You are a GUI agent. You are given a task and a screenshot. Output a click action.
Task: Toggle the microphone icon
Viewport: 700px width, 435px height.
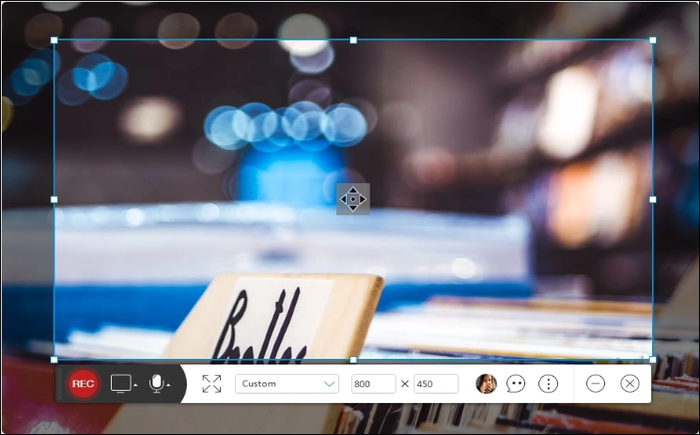pyautogui.click(x=156, y=384)
